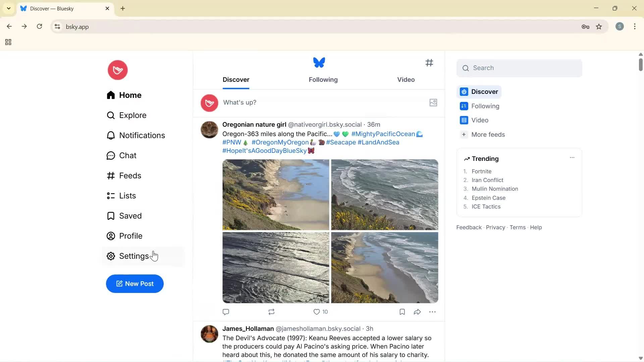This screenshot has width=644, height=362.
Task: Open More feeds in the right sidebar
Action: click(488, 134)
